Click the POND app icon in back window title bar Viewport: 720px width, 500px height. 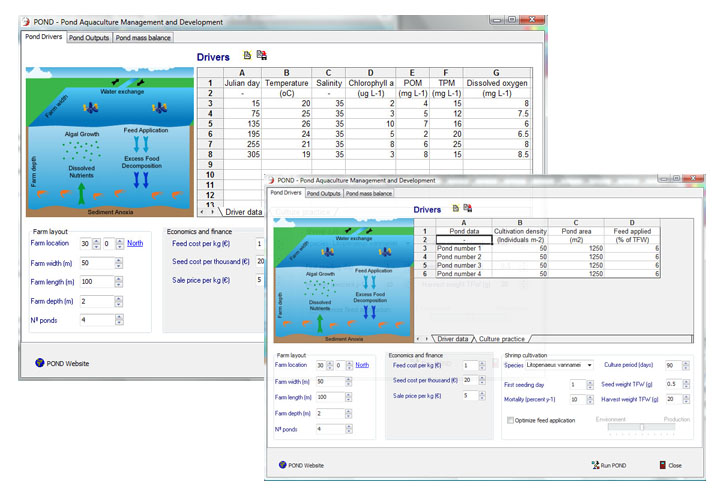pos(26,22)
